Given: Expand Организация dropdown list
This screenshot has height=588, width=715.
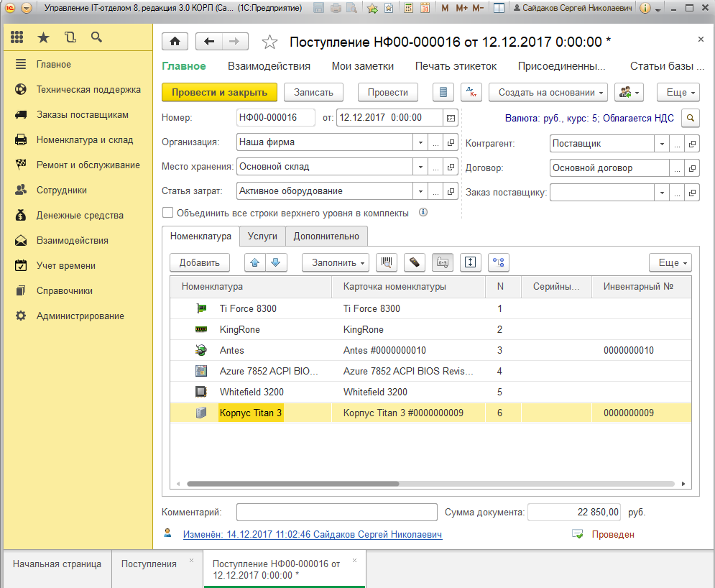Looking at the screenshot, I should click(420, 142).
